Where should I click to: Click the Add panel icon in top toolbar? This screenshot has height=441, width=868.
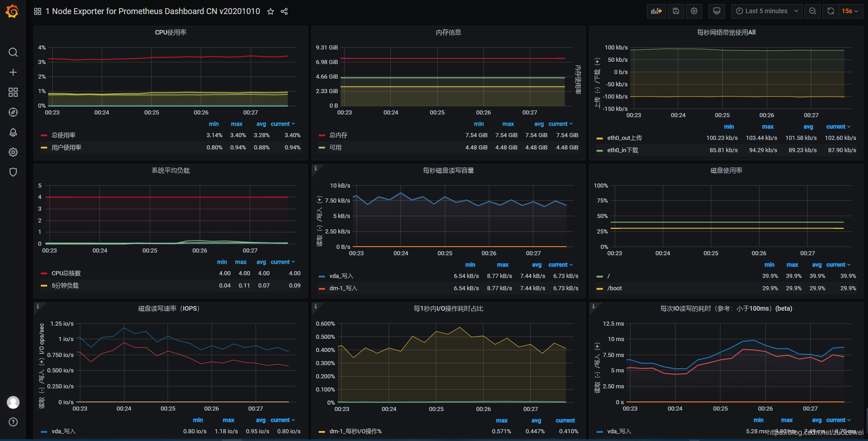[656, 11]
